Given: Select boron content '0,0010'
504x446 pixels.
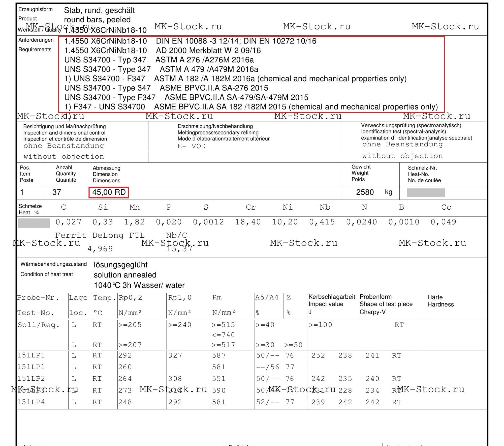Looking at the screenshot, I should point(404,222).
